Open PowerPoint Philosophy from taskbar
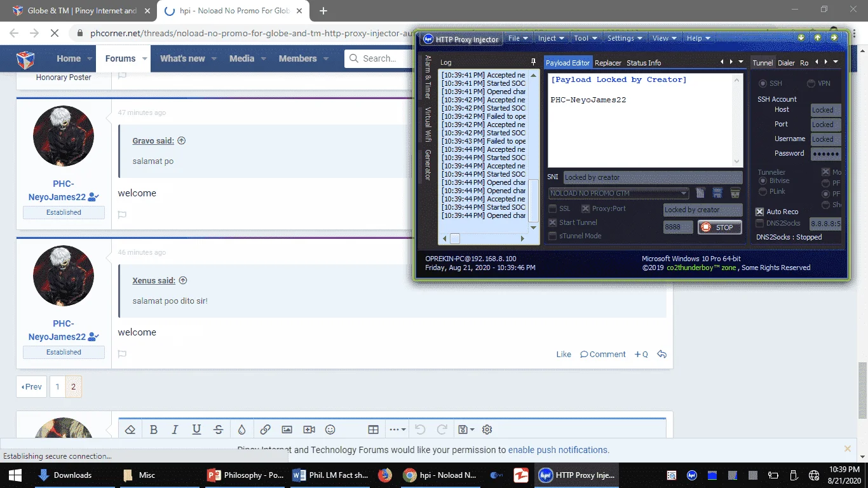This screenshot has height=488, width=868. coord(245,475)
